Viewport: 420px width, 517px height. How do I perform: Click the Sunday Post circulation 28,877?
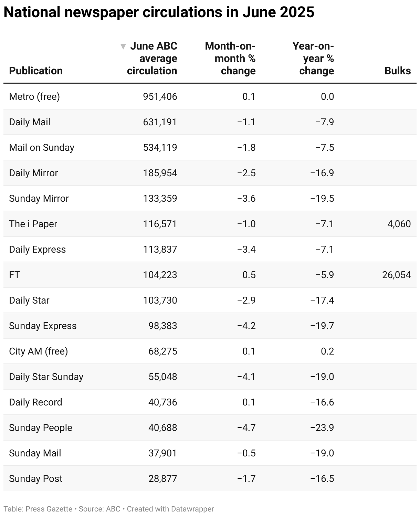(162, 479)
